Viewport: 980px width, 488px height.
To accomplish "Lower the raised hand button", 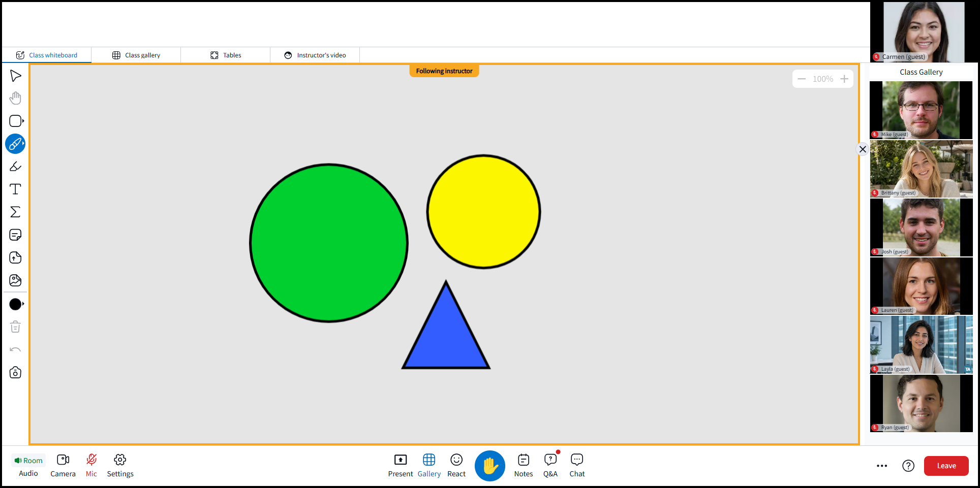I will click(490, 466).
